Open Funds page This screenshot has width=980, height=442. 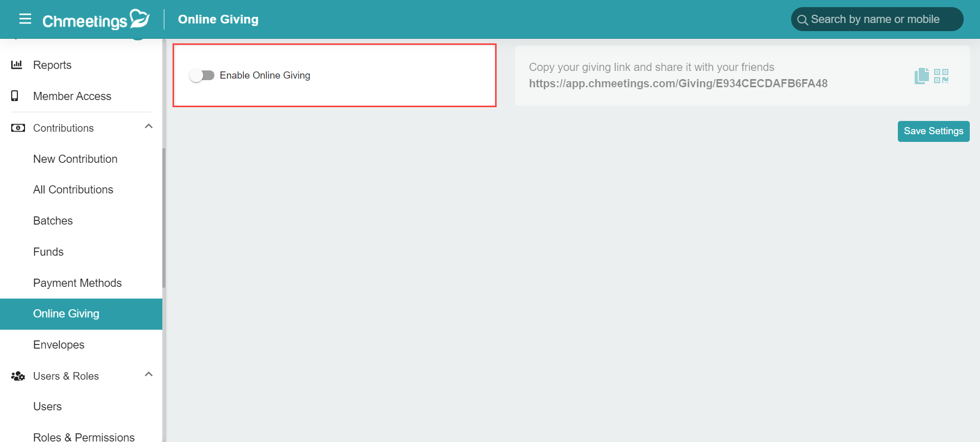point(81,252)
